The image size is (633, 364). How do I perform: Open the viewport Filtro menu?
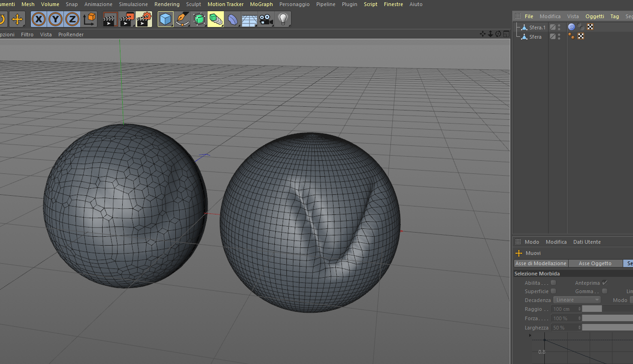point(27,34)
